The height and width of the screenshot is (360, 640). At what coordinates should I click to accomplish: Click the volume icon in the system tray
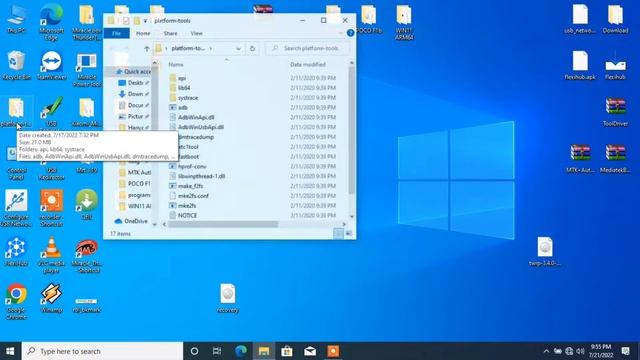pyautogui.click(x=580, y=351)
